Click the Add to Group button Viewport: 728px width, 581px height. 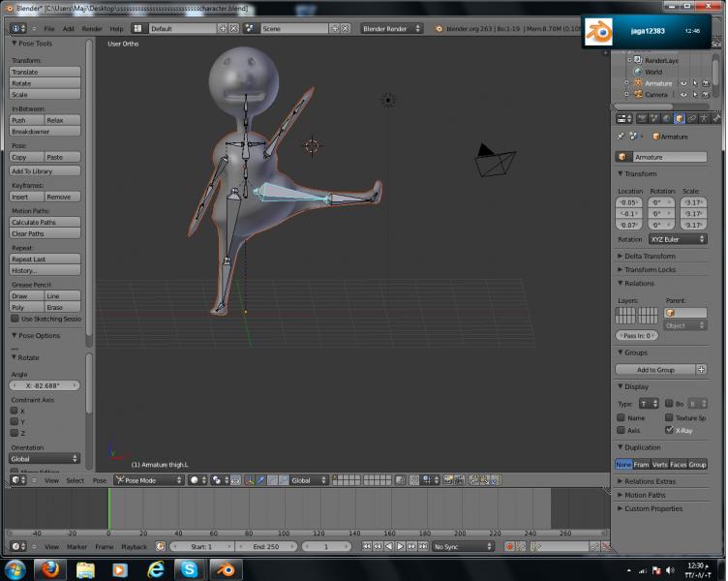click(x=655, y=370)
